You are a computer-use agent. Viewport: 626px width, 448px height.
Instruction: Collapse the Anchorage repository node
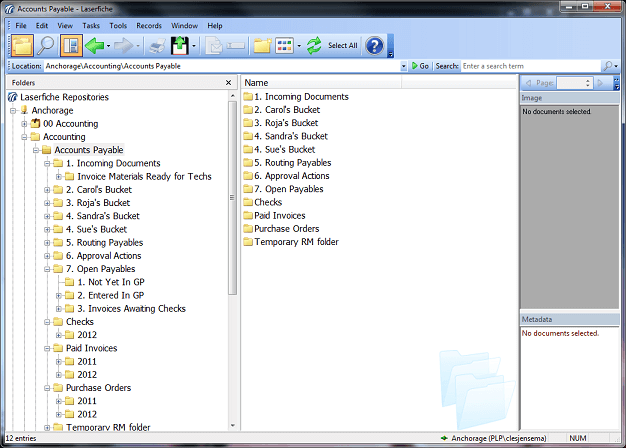click(x=13, y=110)
